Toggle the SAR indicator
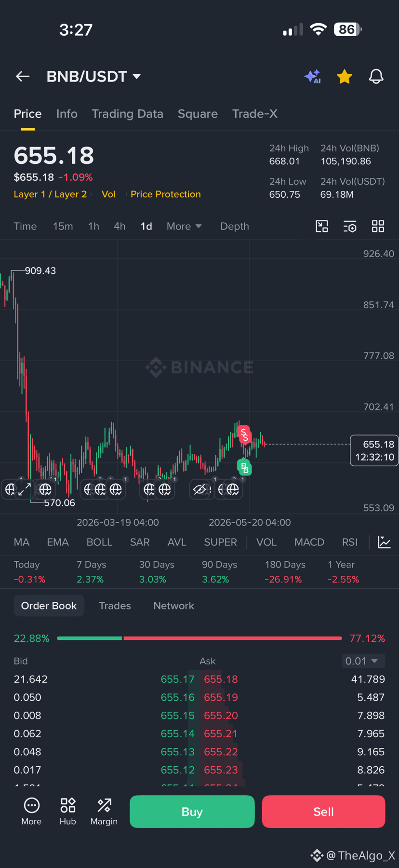Image resolution: width=399 pixels, height=868 pixels. 140,542
